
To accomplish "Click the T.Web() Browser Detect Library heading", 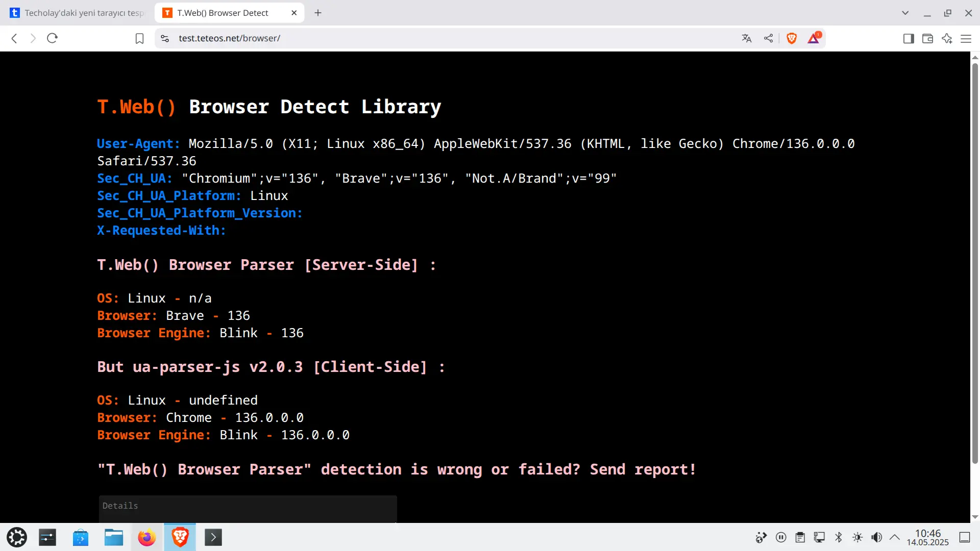I will [269, 107].
